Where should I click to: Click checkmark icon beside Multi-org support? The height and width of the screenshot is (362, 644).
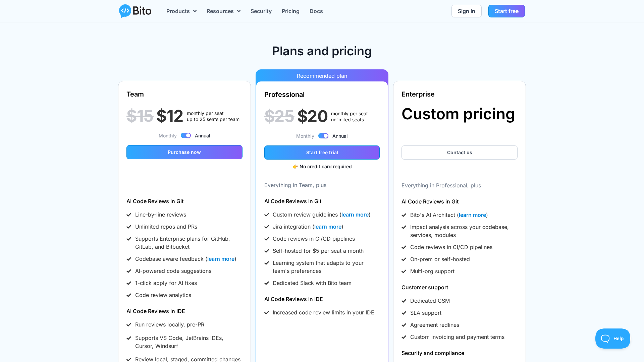[x=404, y=271]
